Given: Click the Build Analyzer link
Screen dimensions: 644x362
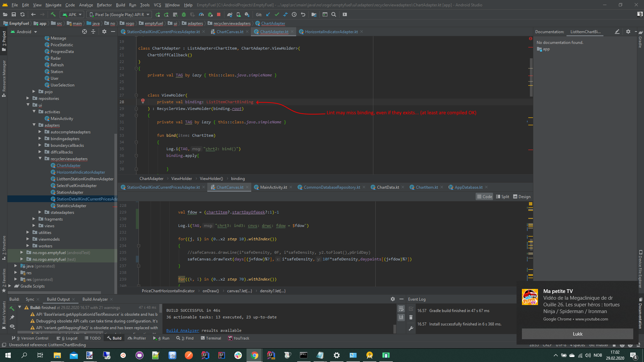Looking at the screenshot, I should tap(182, 330).
